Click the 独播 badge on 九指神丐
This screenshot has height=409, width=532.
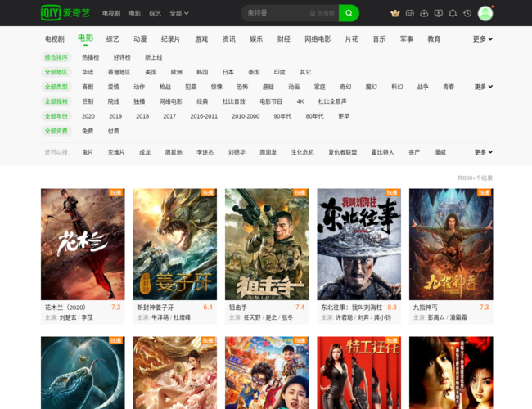pyautogui.click(x=484, y=192)
